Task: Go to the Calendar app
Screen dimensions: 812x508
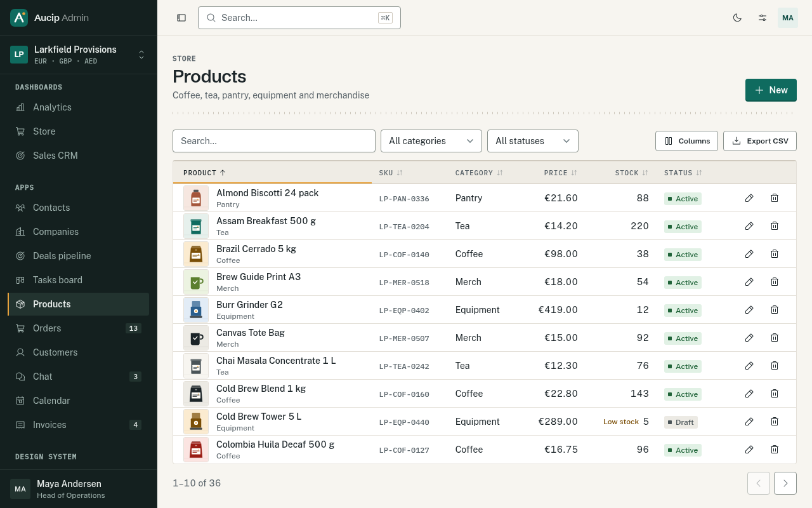Action: coord(79,401)
